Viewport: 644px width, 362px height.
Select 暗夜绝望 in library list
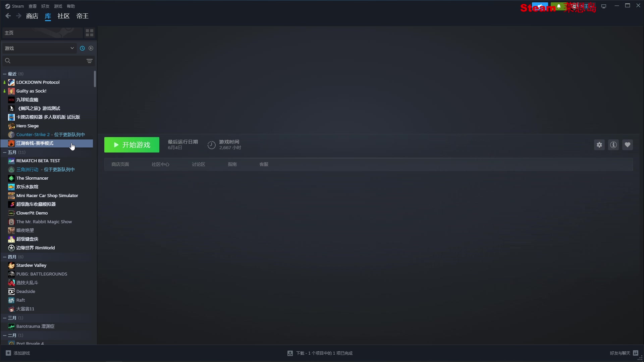pos(47,230)
